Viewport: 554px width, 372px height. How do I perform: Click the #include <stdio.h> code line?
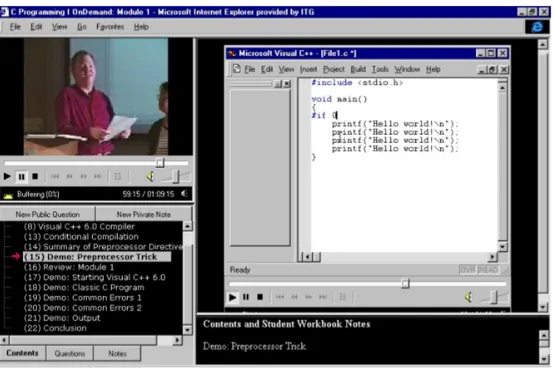[x=357, y=83]
